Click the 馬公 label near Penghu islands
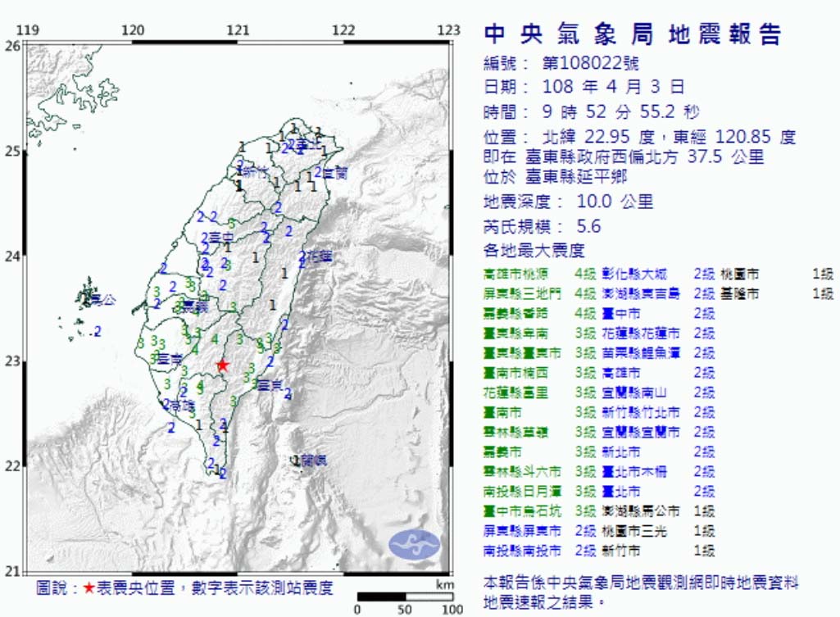The image size is (840, 617). pyautogui.click(x=103, y=300)
